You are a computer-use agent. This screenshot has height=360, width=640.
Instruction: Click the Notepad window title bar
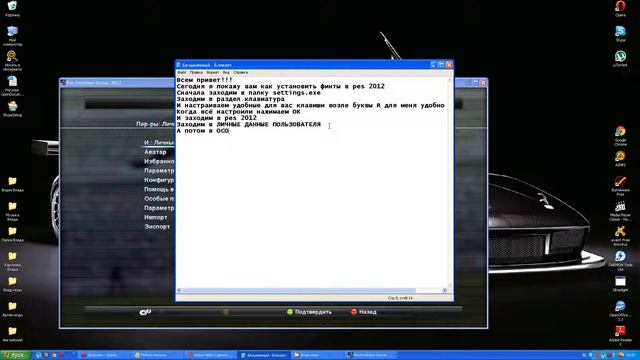[x=304, y=64]
